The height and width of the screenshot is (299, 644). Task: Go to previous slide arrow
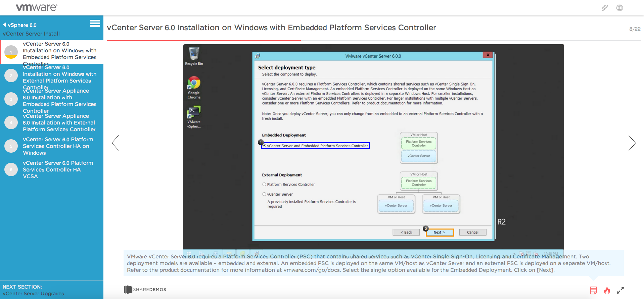(x=115, y=143)
